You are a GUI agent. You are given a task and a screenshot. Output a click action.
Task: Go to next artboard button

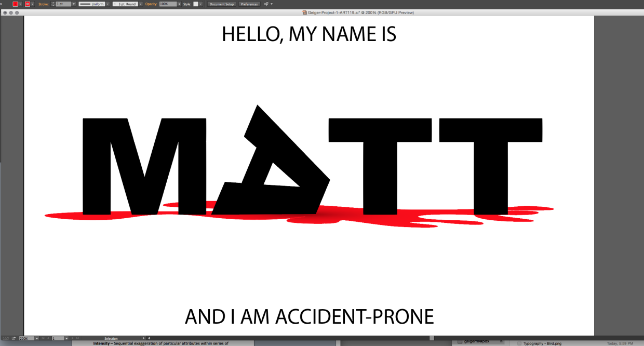72,338
